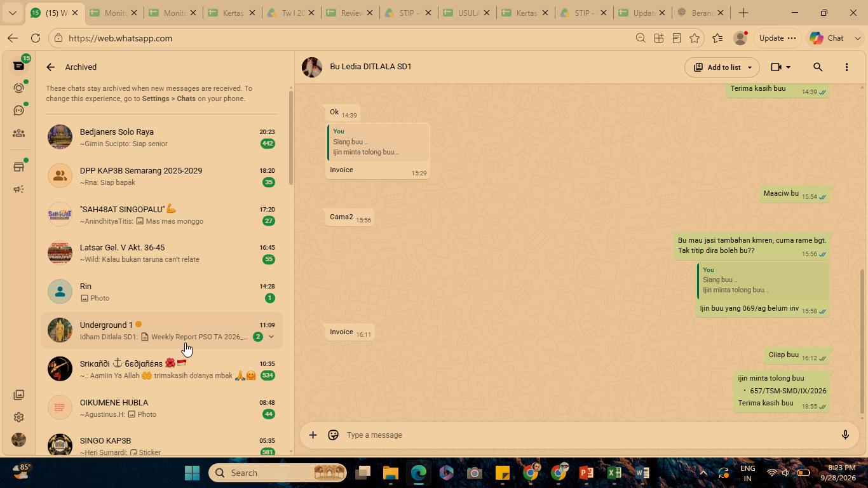Search within Bu Ledia chat
868x488 pixels.
(x=818, y=67)
